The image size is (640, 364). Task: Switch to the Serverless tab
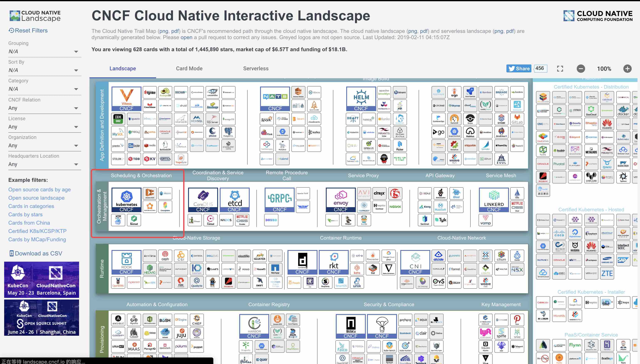click(256, 68)
